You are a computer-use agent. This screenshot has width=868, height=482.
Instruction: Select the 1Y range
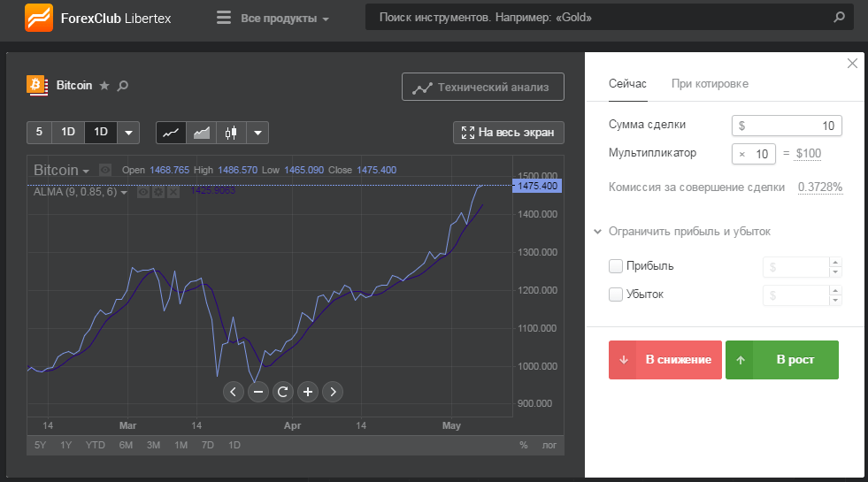pos(65,445)
